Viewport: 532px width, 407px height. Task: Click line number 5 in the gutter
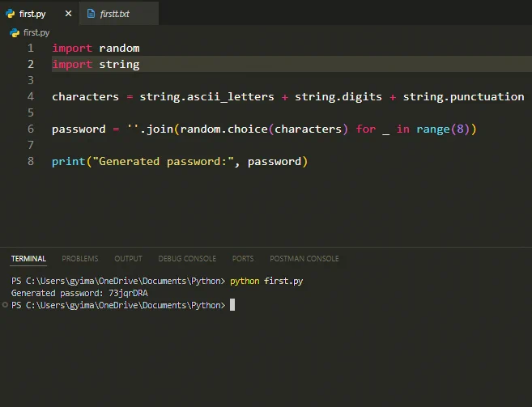click(x=31, y=112)
